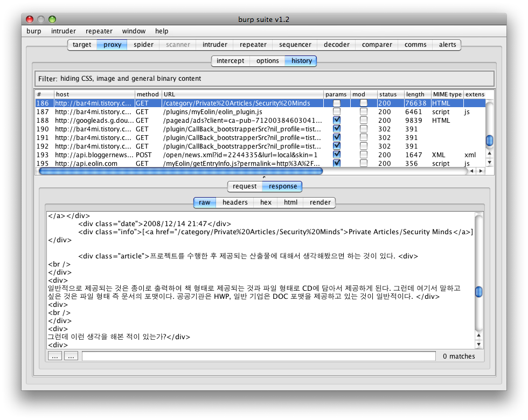Show the response pane tab
The image size is (528, 420).
point(282,186)
